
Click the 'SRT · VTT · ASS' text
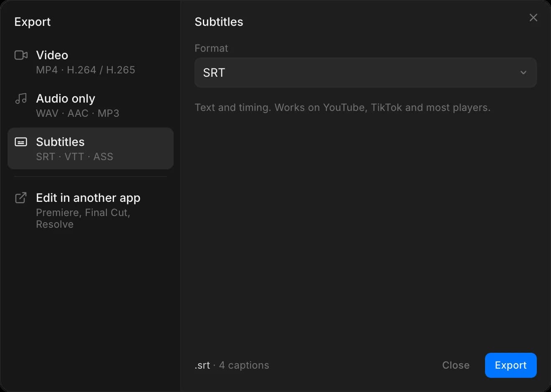(x=75, y=157)
